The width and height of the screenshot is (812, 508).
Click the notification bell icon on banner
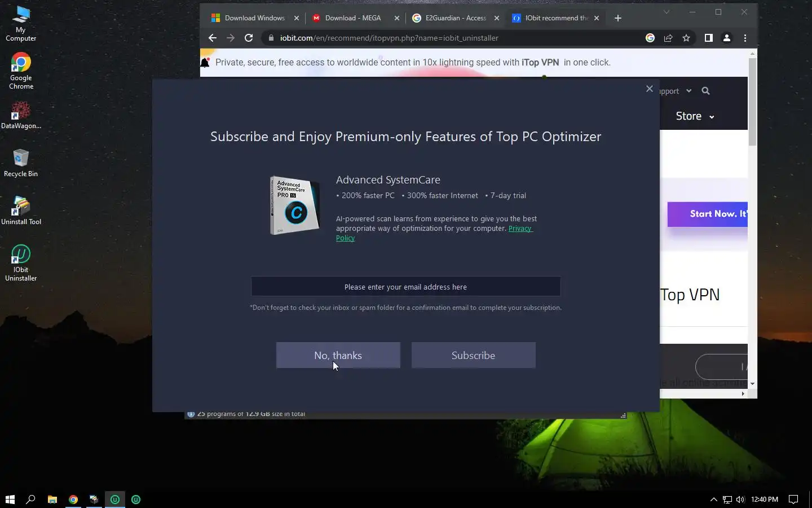205,63
